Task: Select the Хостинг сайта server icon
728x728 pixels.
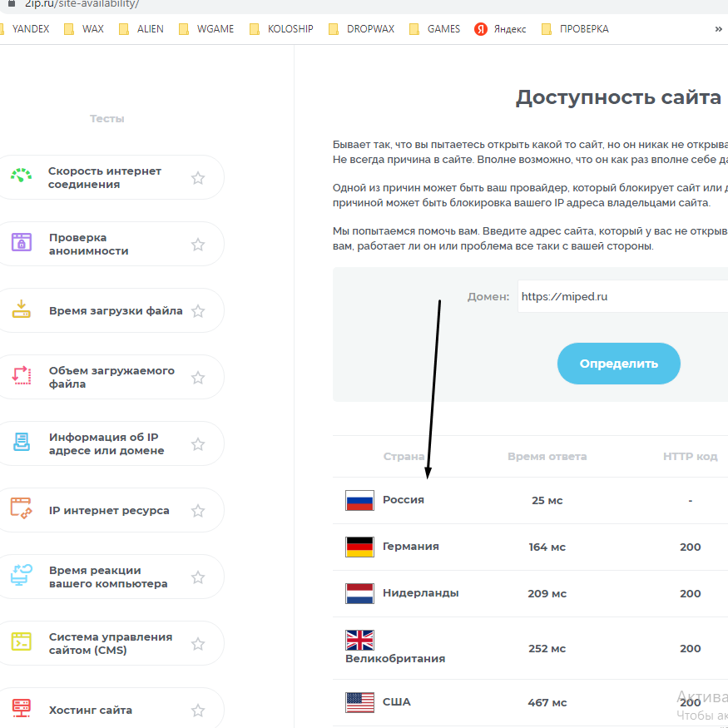Action: (x=22, y=708)
